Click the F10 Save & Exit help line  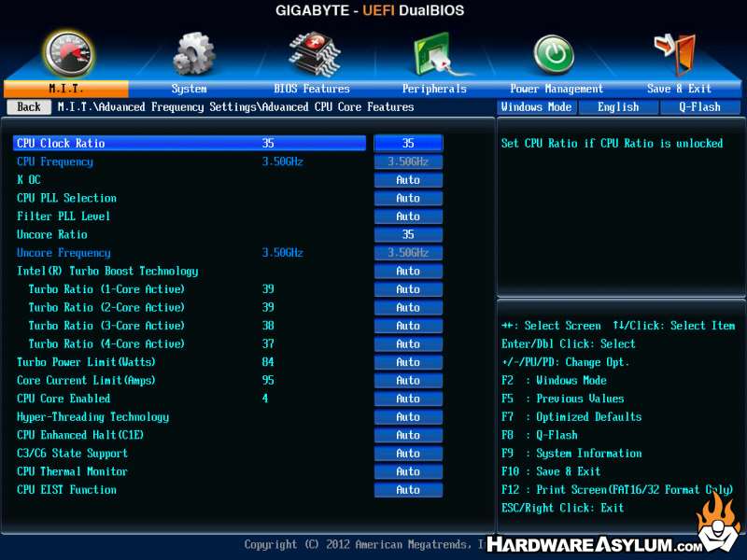551,471
